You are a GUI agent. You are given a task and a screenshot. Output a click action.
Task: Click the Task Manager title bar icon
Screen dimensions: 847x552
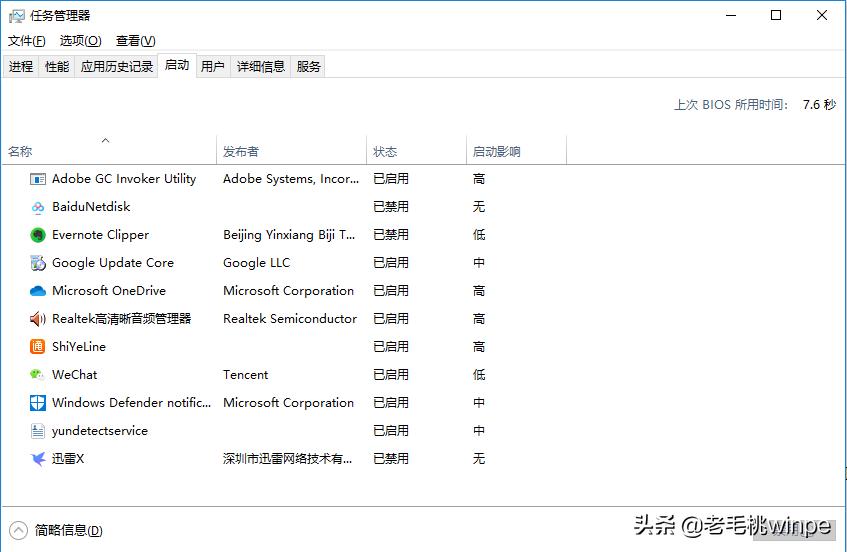17,16
